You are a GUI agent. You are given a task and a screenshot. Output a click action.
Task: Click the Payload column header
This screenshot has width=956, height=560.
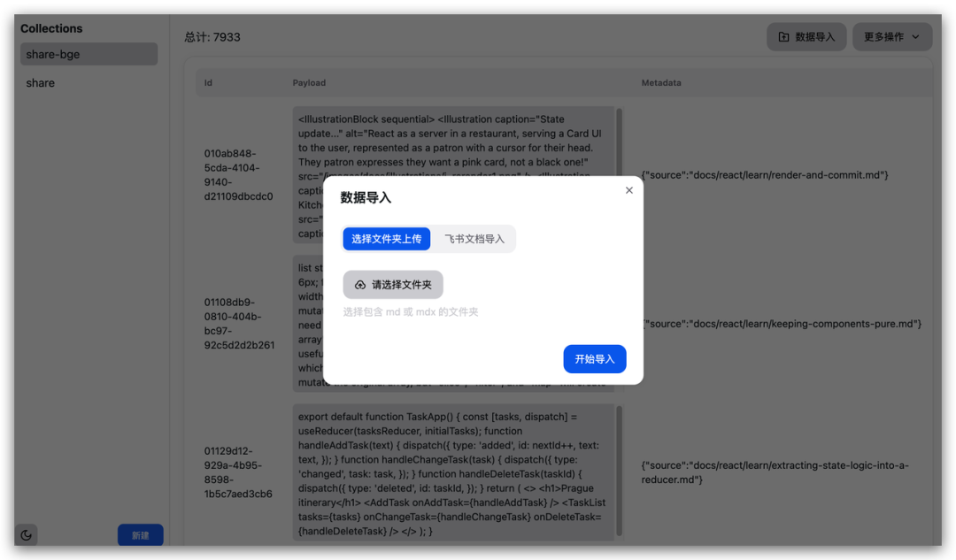[x=309, y=82]
